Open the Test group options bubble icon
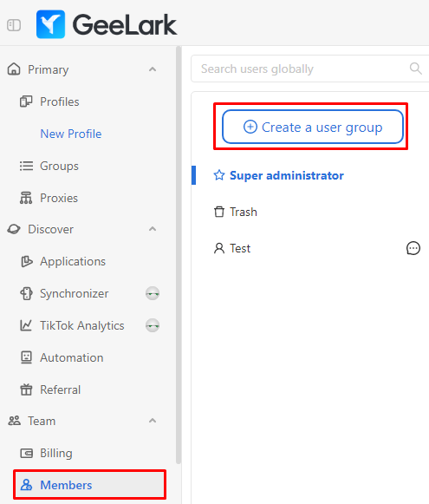 coord(413,248)
